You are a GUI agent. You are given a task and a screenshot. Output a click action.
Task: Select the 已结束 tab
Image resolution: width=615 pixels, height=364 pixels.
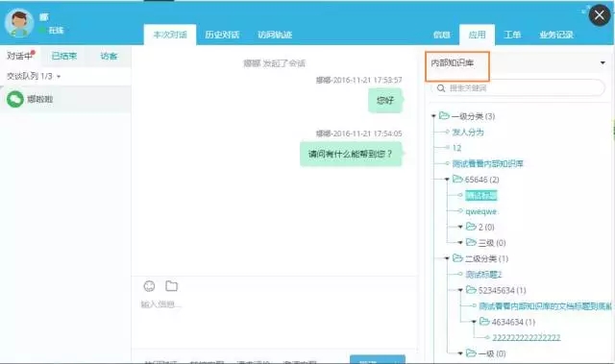point(64,56)
